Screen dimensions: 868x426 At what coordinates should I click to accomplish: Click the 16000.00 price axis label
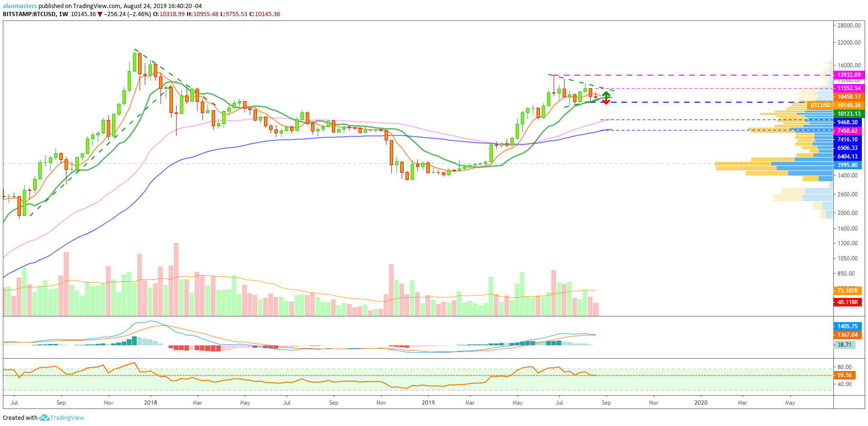click(849, 65)
